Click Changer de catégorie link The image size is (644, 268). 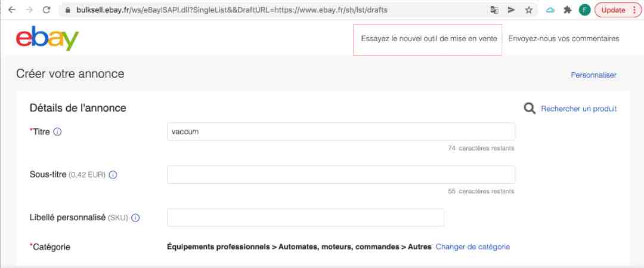[x=473, y=247]
